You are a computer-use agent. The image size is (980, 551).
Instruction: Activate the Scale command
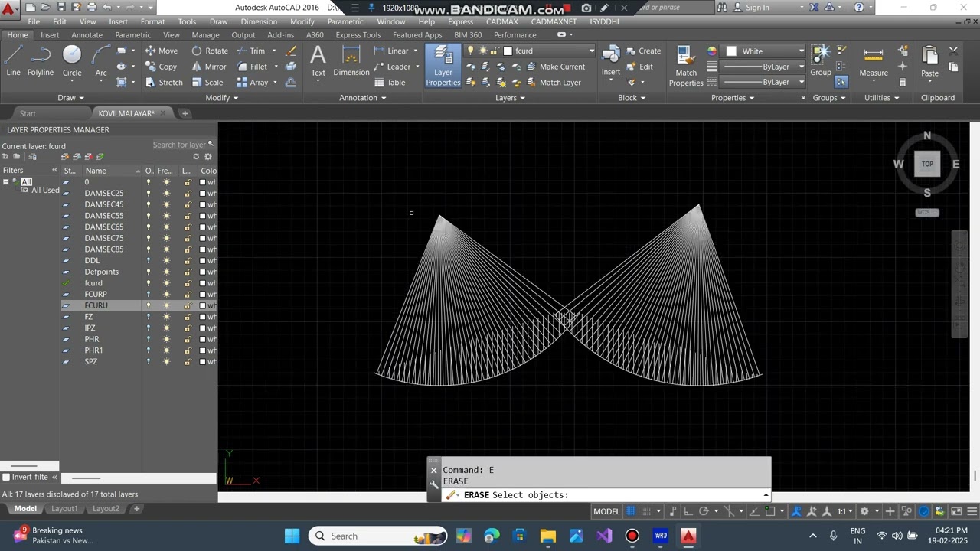coord(207,83)
